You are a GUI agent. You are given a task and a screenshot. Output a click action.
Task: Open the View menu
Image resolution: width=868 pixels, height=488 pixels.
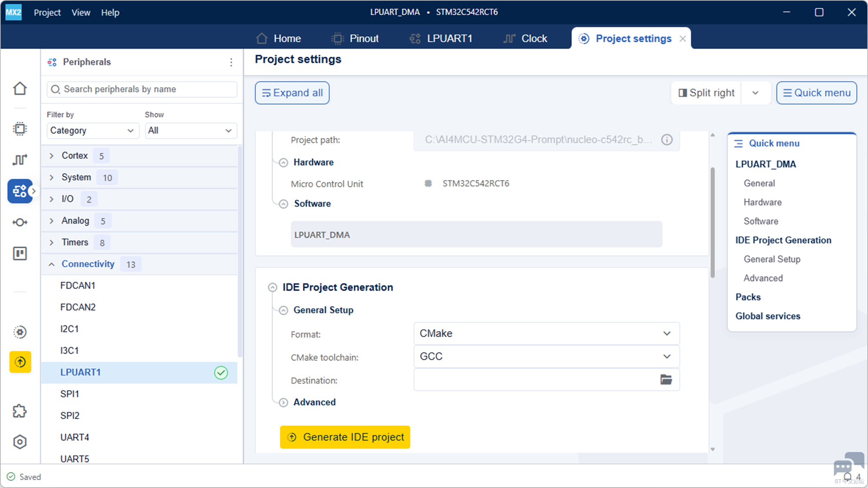(x=81, y=13)
